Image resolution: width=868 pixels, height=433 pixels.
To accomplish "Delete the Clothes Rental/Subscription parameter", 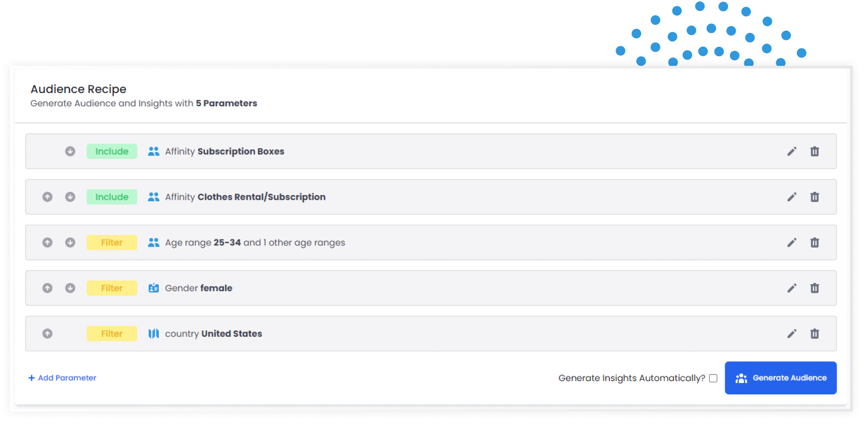I will 814,197.
